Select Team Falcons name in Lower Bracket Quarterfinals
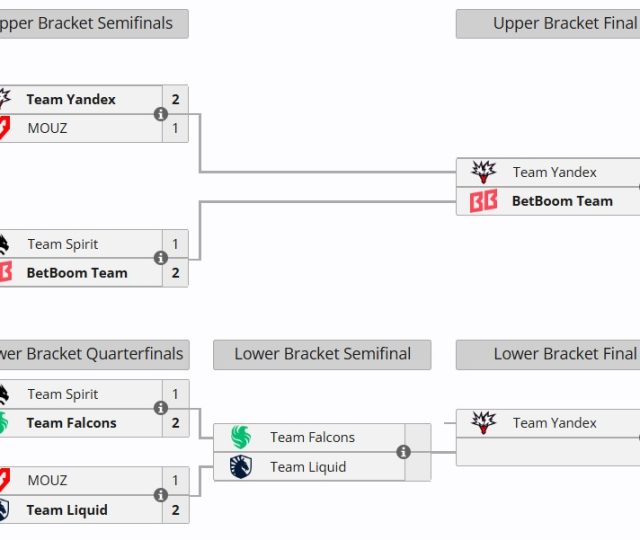 click(x=71, y=423)
